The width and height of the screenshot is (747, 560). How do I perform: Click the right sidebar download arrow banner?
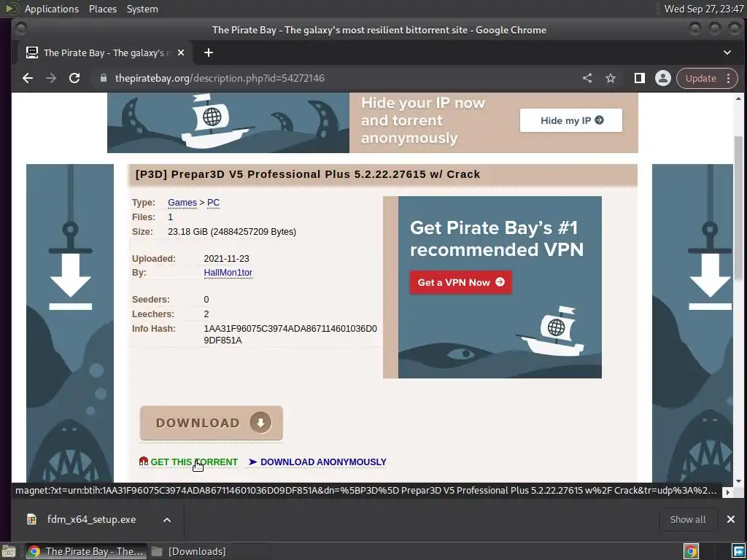(692, 323)
